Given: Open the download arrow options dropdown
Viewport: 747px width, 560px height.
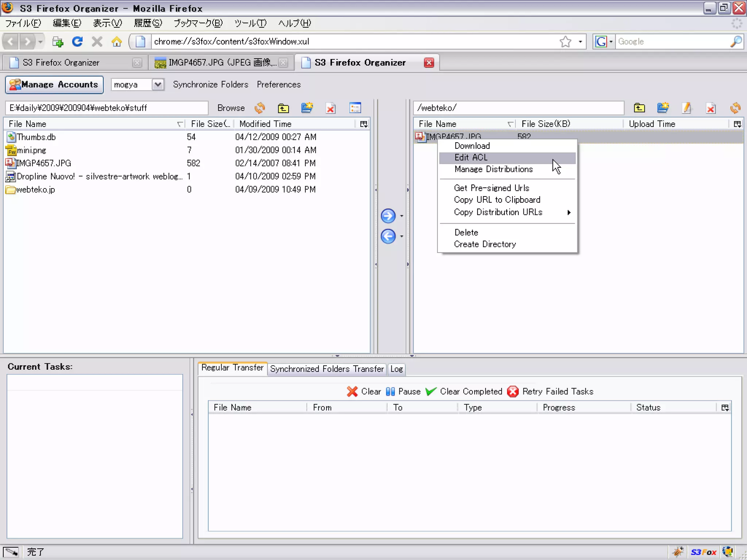Looking at the screenshot, I should tap(402, 237).
